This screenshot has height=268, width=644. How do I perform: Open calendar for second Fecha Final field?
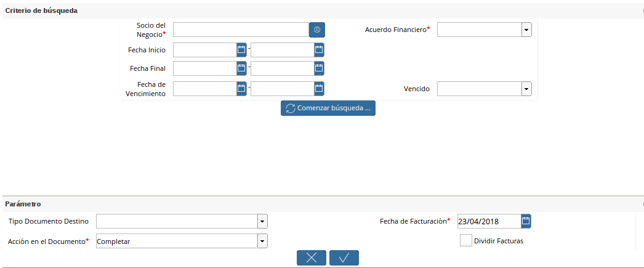[x=319, y=68]
